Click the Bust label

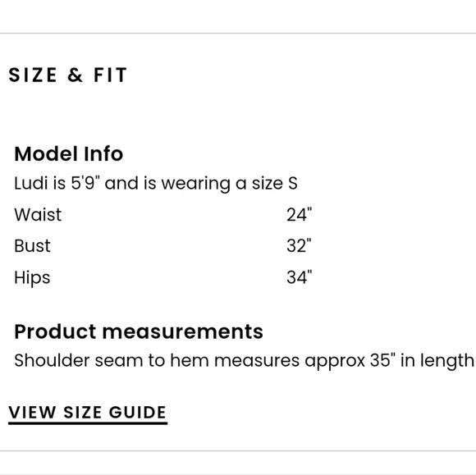pyautogui.click(x=32, y=245)
